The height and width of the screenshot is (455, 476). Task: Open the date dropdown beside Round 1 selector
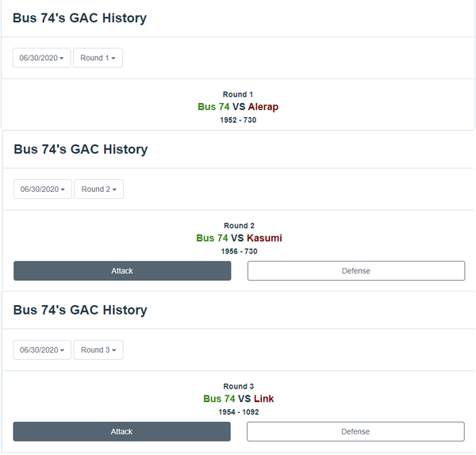[42, 58]
